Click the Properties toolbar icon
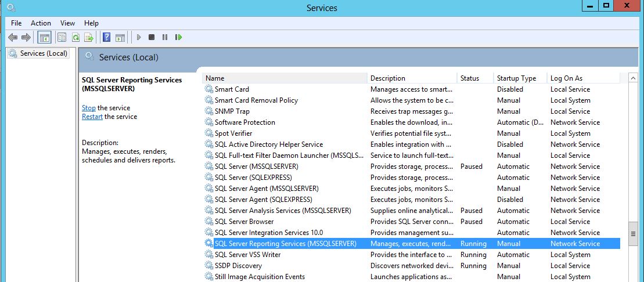This screenshot has height=282, width=644. coord(62,38)
